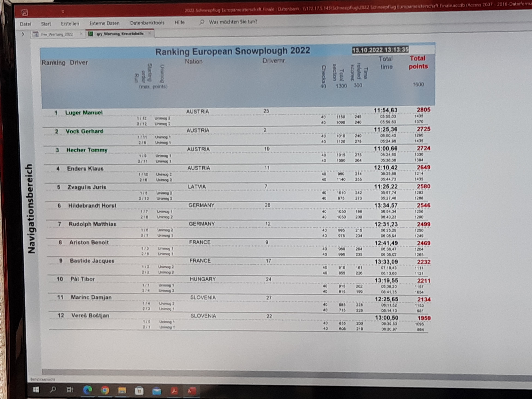Open the Mail app from the taskbar
The width and height of the screenshot is (532, 399).
tap(157, 391)
